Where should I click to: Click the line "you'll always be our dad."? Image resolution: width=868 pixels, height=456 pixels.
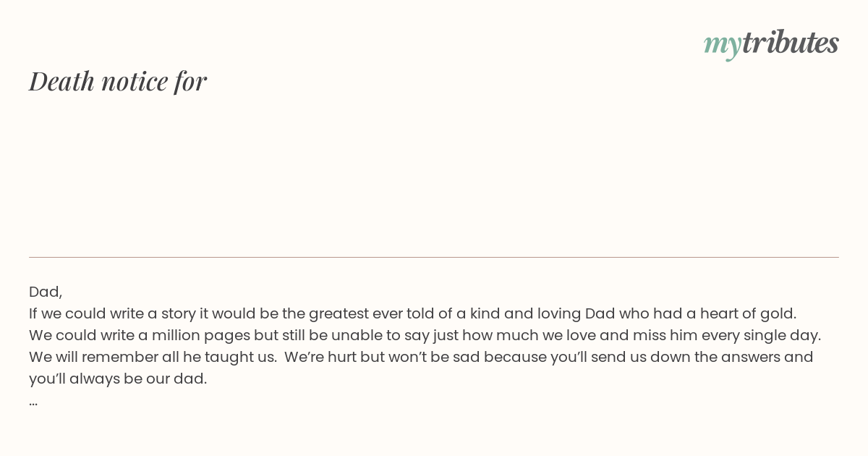118,379
